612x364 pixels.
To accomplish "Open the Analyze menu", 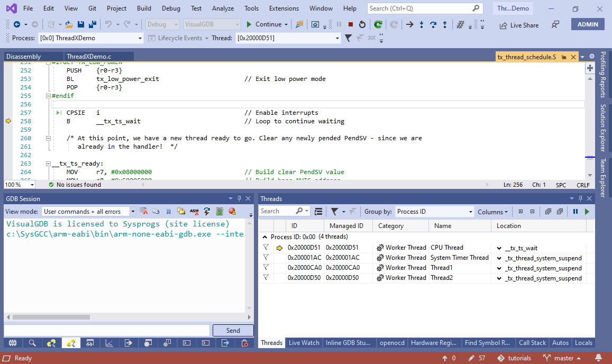I will coord(223,8).
